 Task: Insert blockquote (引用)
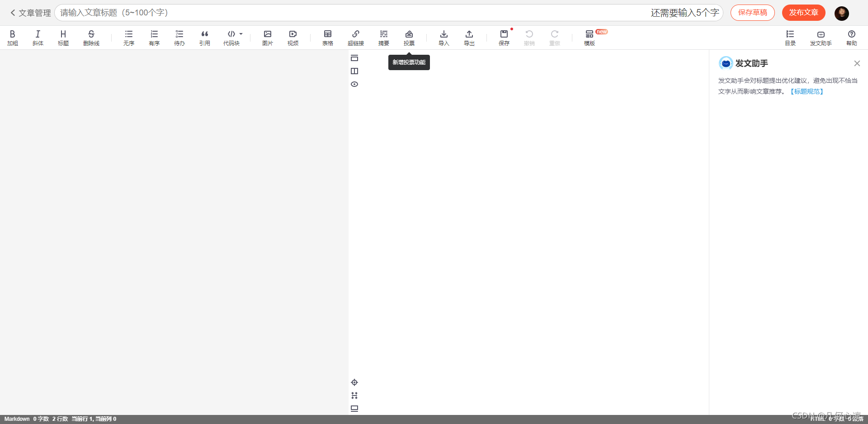click(205, 38)
